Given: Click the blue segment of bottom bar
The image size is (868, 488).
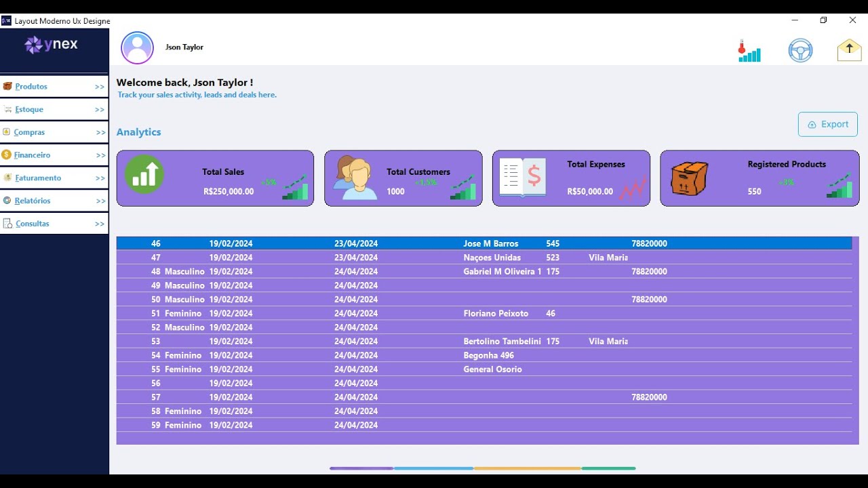Looking at the screenshot, I should pos(434,468).
